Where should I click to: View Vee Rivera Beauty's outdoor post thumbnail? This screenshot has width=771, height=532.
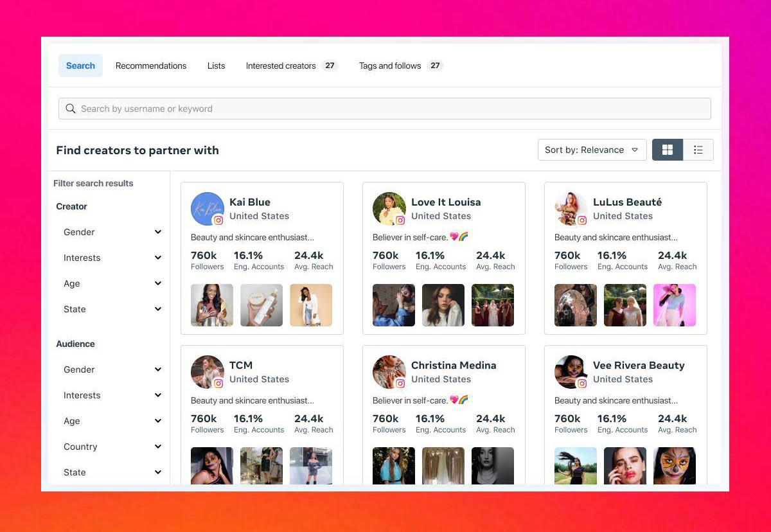[576, 466]
